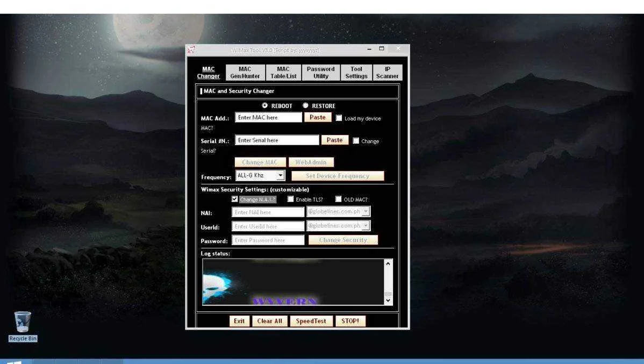Enable the TLS checkbox
Viewport: 644px width, 364px height.
[290, 199]
